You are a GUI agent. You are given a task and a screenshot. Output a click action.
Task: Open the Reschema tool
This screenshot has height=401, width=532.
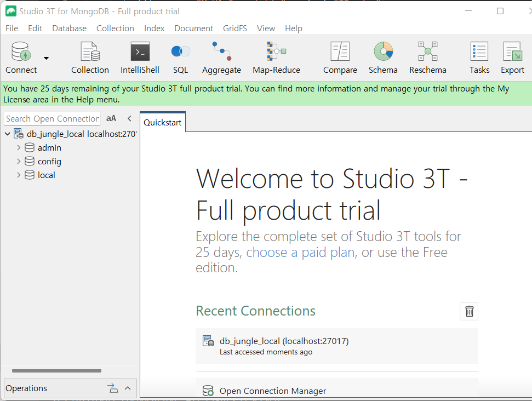pos(427,58)
